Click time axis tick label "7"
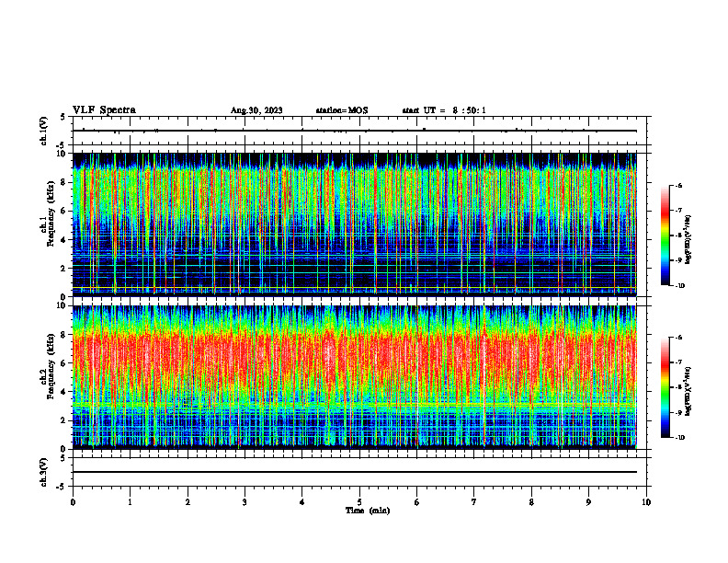Screen dimensions: 728x563 (x=474, y=502)
